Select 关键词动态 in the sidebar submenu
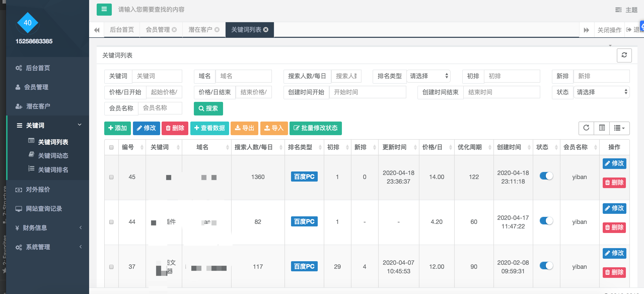The width and height of the screenshot is (644, 294). pyautogui.click(x=53, y=156)
